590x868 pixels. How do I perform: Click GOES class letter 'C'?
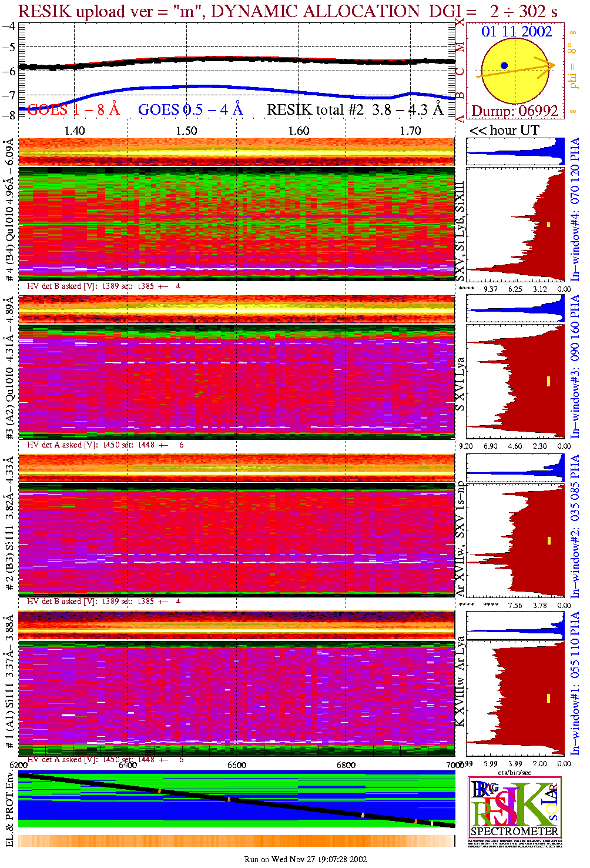[460, 72]
